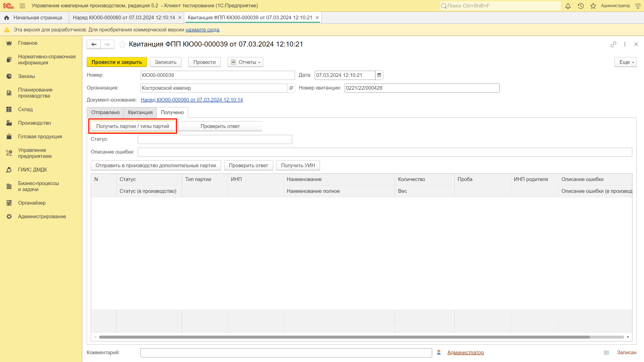Open Склад section
644x362 pixels.
[25, 109]
